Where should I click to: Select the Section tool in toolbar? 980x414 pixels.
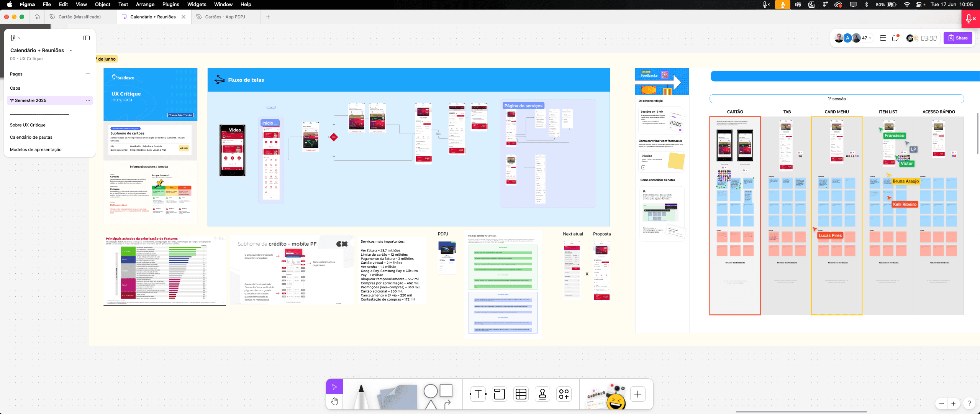[x=499, y=394]
